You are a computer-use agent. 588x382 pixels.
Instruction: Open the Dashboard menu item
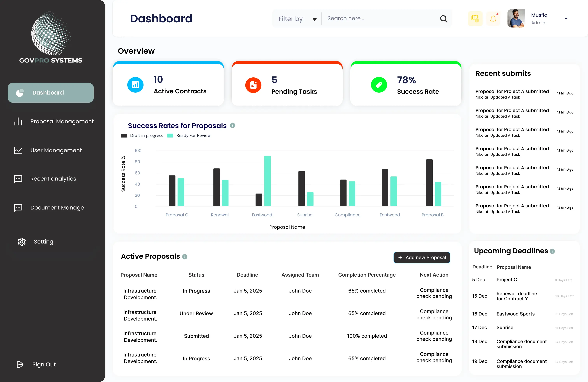click(x=51, y=93)
